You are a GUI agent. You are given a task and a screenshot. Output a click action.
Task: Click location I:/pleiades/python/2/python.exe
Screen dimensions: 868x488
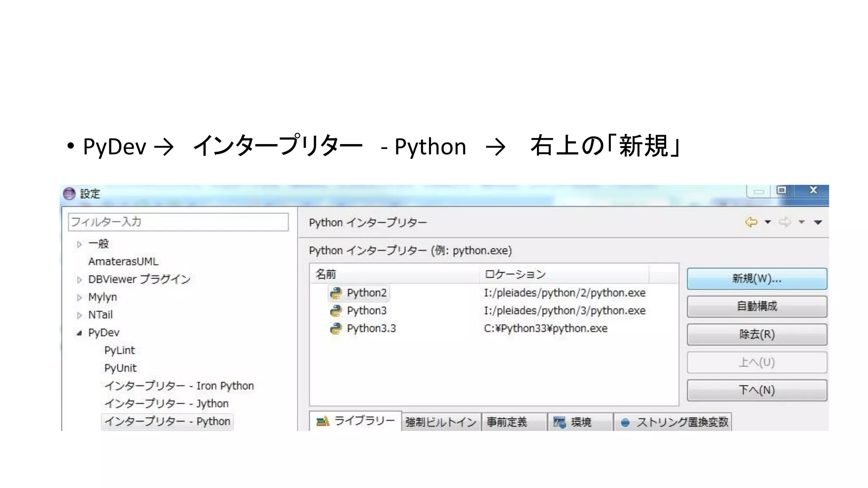(565, 293)
